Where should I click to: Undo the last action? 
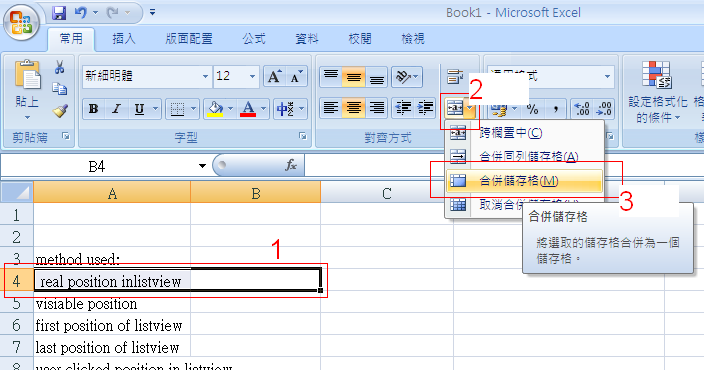click(81, 13)
